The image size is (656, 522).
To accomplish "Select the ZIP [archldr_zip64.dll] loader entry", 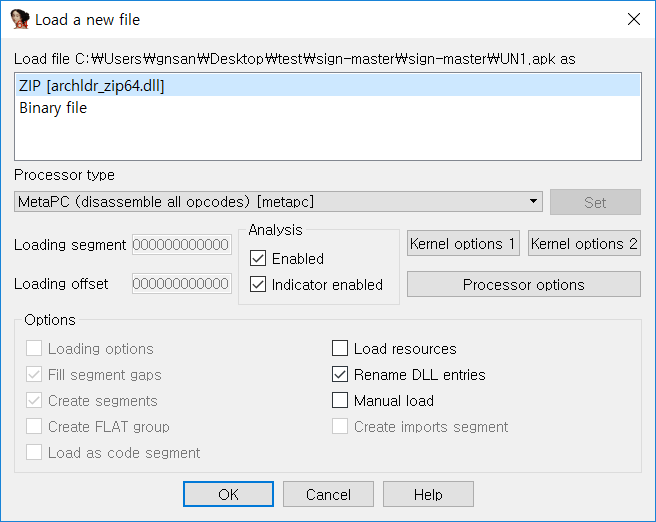I will tap(328, 86).
